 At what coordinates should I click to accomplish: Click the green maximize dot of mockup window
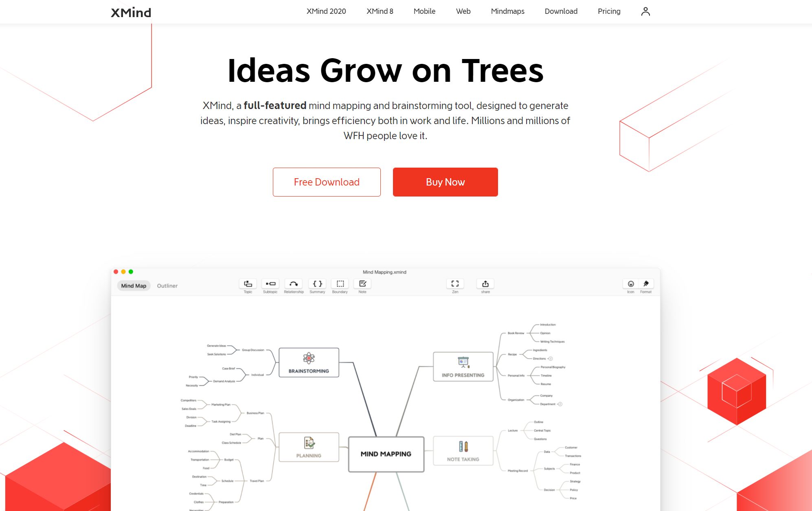pyautogui.click(x=131, y=272)
